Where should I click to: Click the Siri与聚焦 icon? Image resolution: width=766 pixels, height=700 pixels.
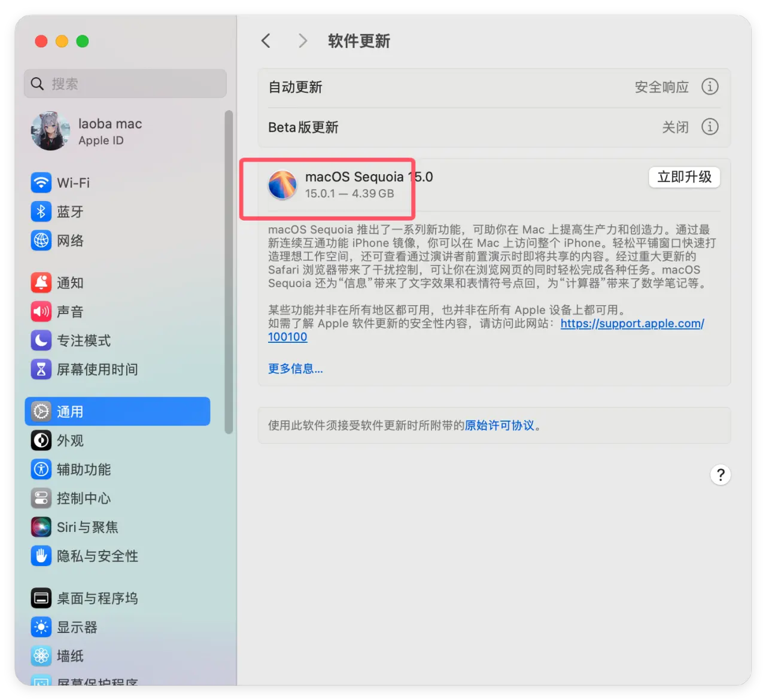[41, 527]
